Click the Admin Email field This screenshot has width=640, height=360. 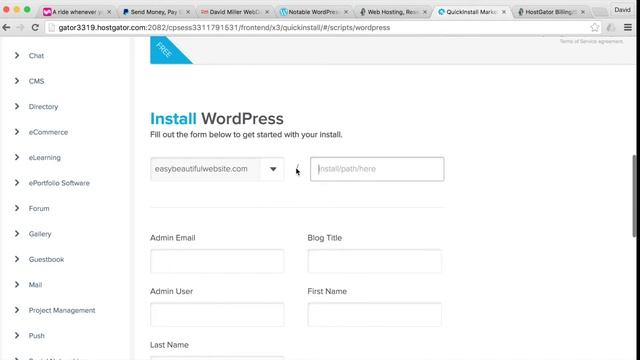coord(217,261)
